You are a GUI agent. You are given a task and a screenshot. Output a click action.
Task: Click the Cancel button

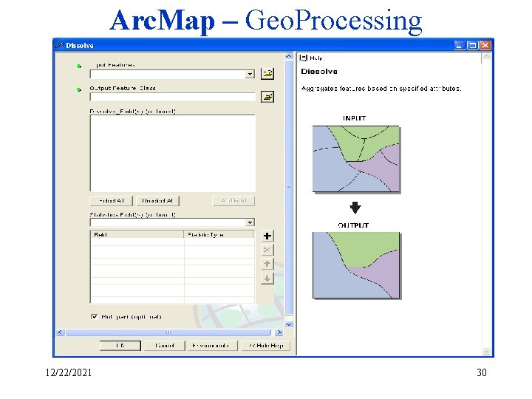(x=165, y=345)
